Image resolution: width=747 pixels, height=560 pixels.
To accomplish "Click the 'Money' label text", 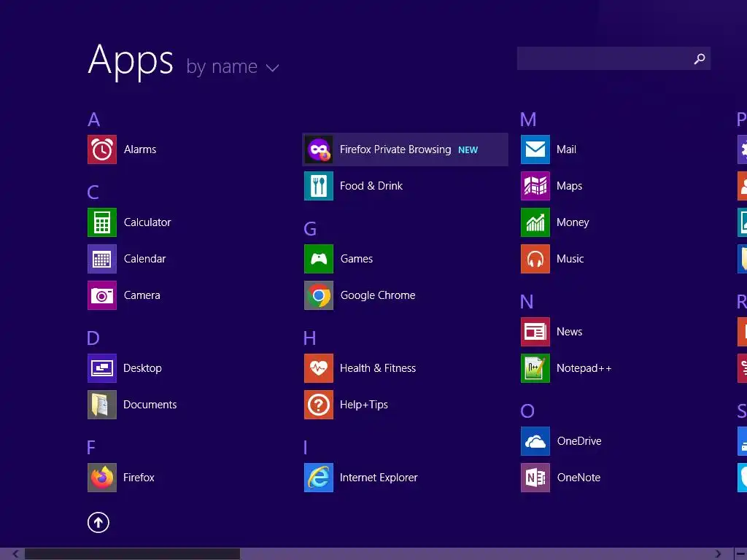I will point(573,222).
